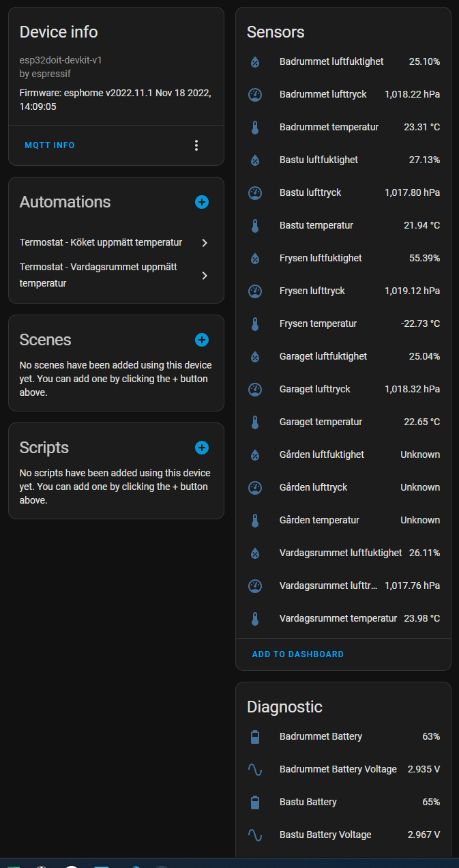This screenshot has height=868, width=459.
Task: Click ADD TO DASHBOARD
Action: [297, 654]
